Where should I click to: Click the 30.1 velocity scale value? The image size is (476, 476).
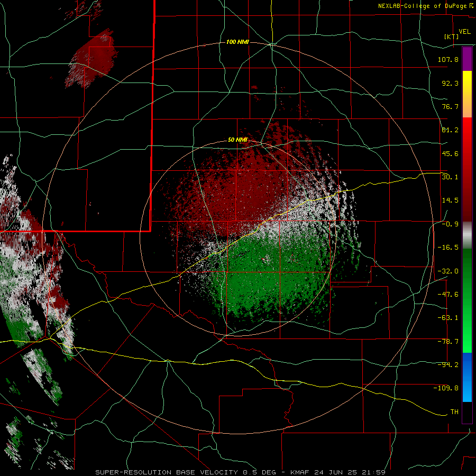pos(450,177)
